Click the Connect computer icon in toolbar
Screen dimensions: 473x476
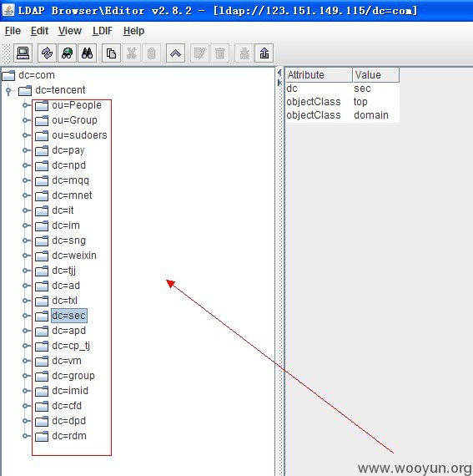pyautogui.click(x=23, y=53)
